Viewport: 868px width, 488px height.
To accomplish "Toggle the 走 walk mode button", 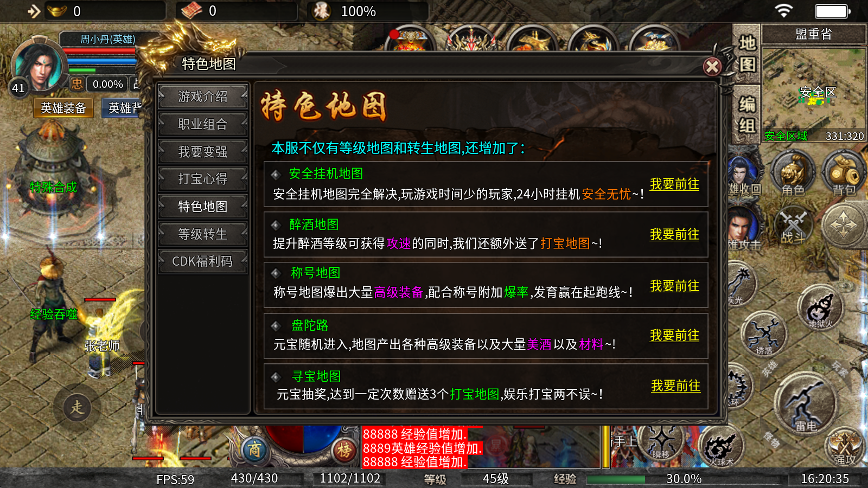I will (77, 407).
